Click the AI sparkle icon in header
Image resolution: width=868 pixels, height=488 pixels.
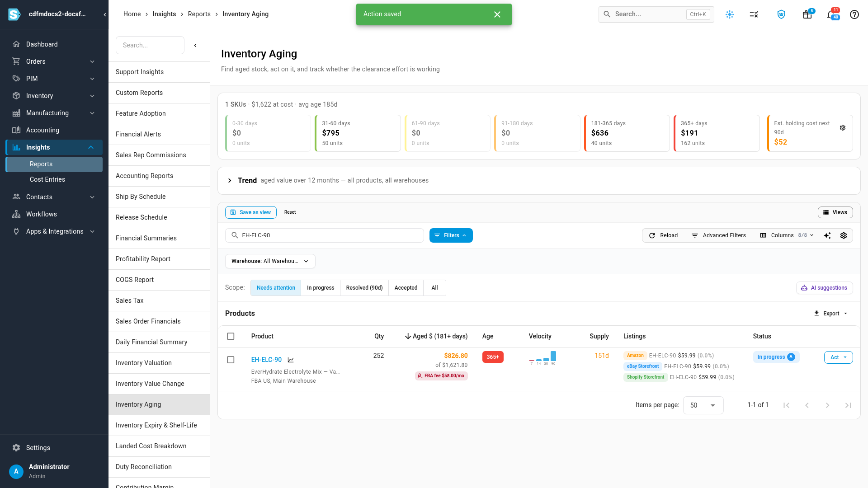coord(729,14)
